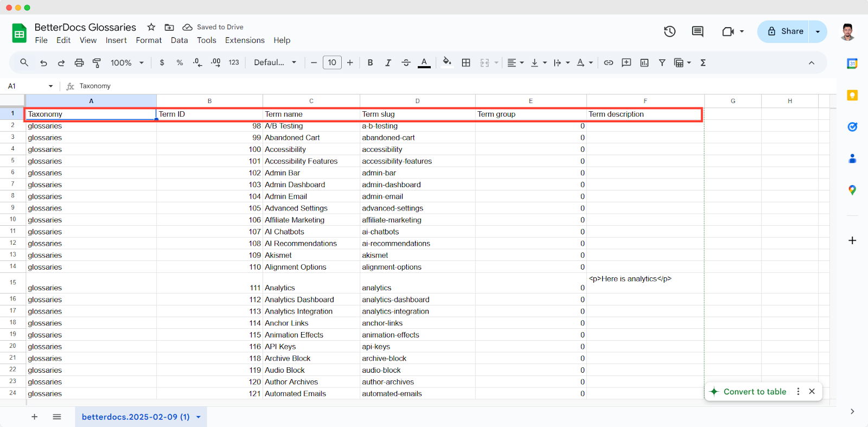Open the Help menu
This screenshot has width=868, height=427.
coord(282,40)
